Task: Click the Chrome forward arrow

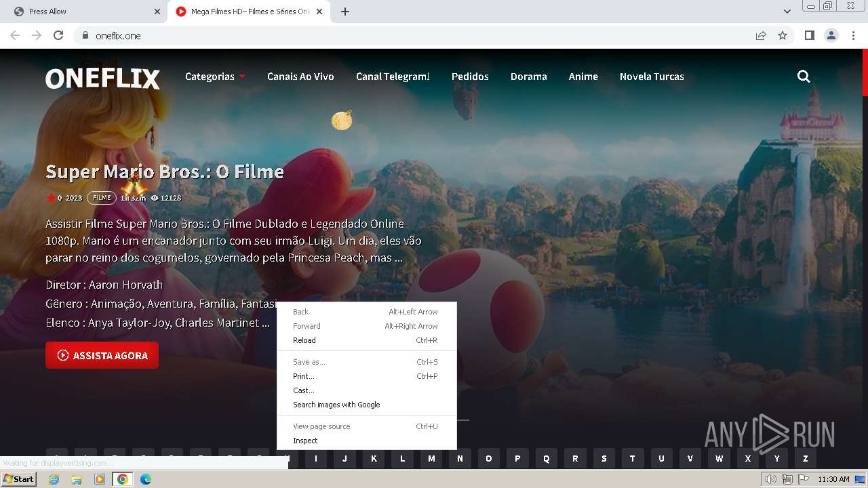Action: (37, 35)
